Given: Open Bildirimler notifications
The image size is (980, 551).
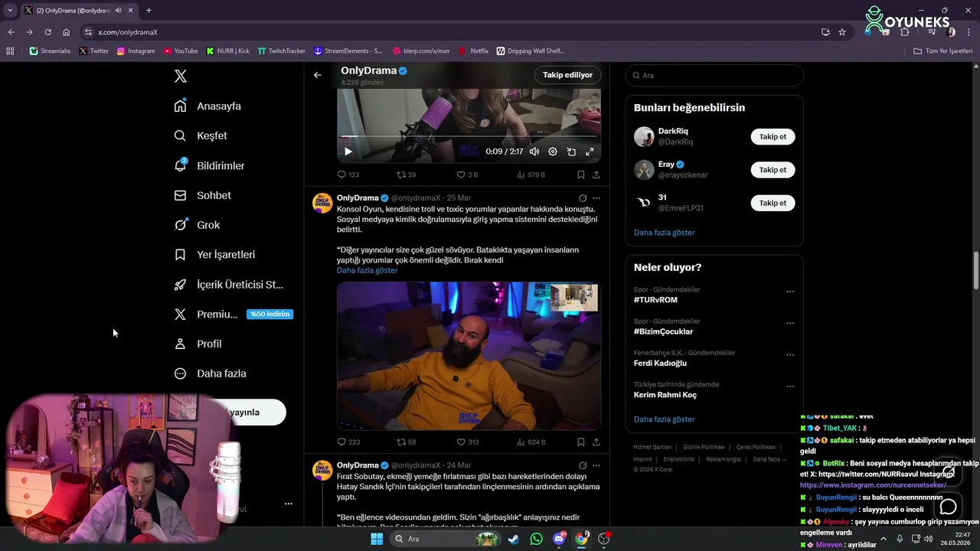Looking at the screenshot, I should click(x=209, y=165).
